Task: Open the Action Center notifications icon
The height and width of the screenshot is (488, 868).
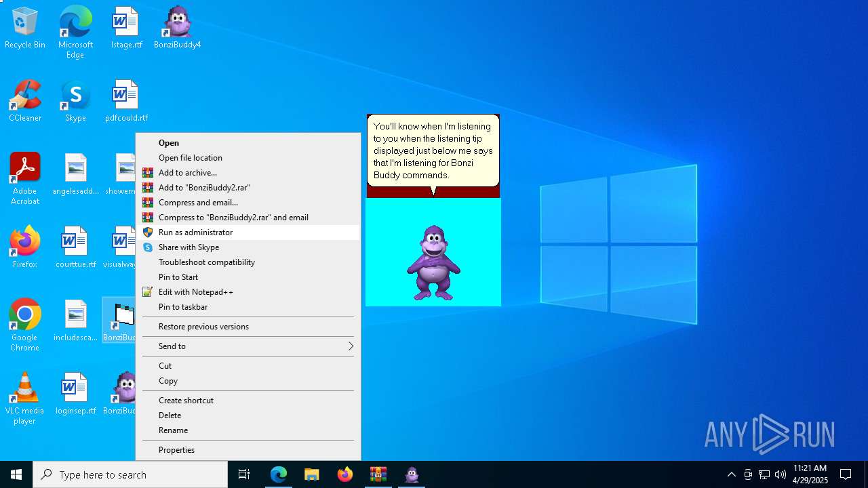Action: 846,474
